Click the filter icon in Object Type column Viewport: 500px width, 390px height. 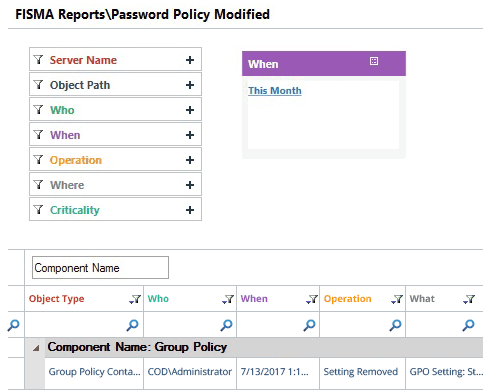coord(135,299)
